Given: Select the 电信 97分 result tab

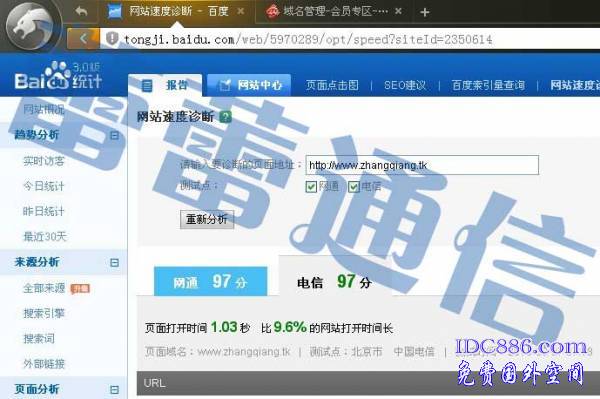Looking at the screenshot, I should pyautogui.click(x=334, y=282).
